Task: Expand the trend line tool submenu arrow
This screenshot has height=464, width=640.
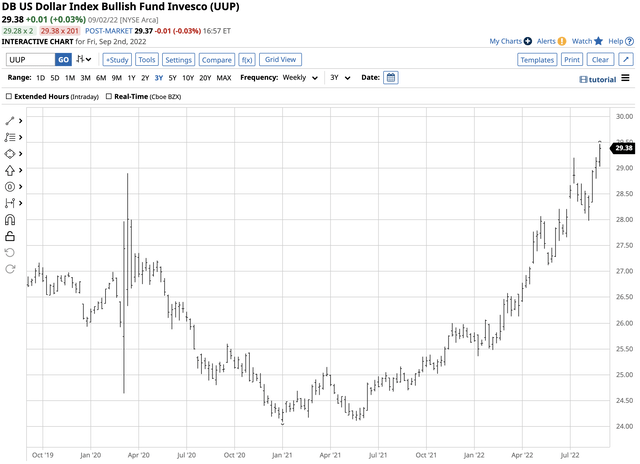Action: pyautogui.click(x=20, y=121)
